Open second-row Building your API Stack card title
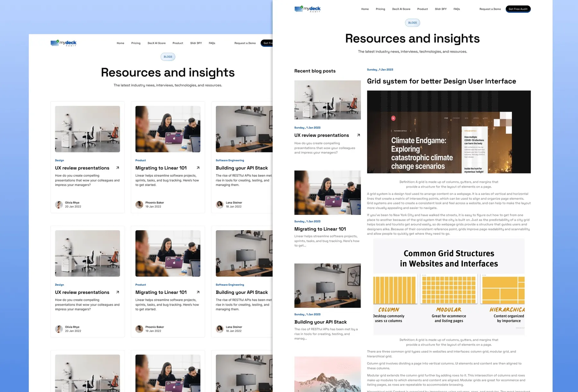578x392 pixels. click(x=242, y=292)
